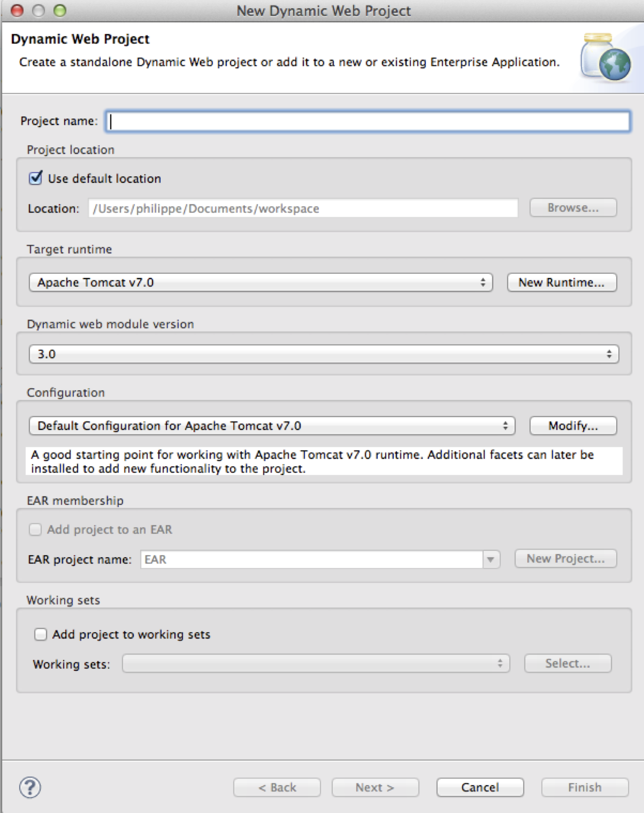
Task: Open the Working sets dropdown
Action: click(x=316, y=664)
